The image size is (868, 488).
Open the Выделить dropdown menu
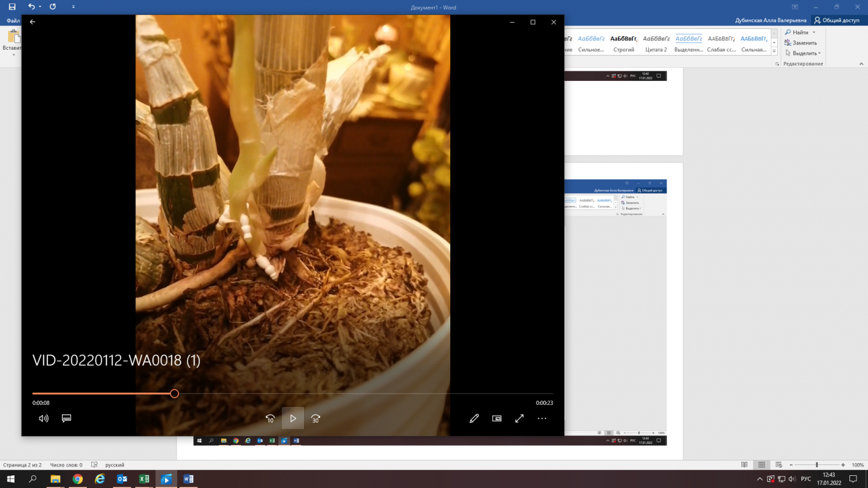pyautogui.click(x=804, y=53)
